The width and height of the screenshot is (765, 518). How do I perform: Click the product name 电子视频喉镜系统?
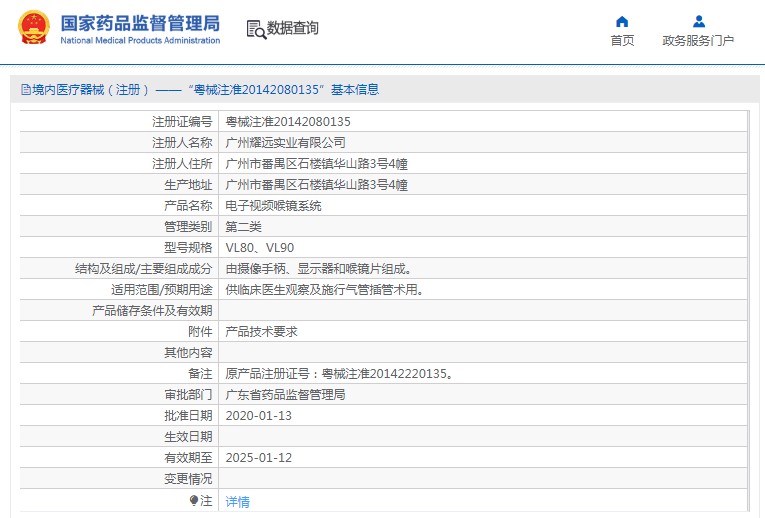click(273, 205)
